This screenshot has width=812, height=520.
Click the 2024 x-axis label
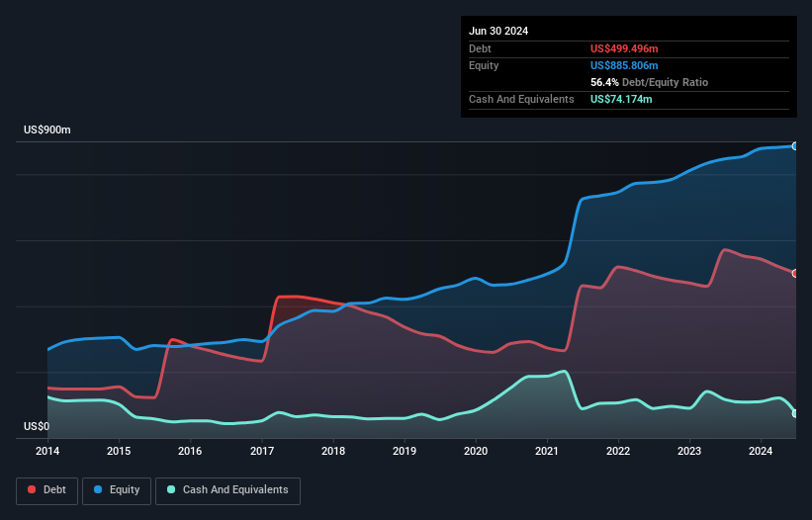[761, 451]
